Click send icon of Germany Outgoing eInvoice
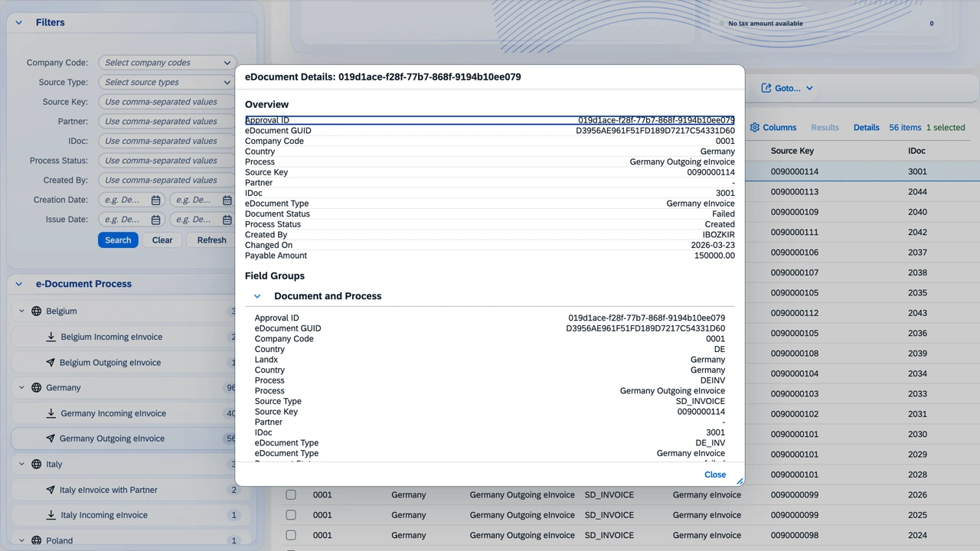Image resolution: width=980 pixels, height=551 pixels. (x=51, y=439)
